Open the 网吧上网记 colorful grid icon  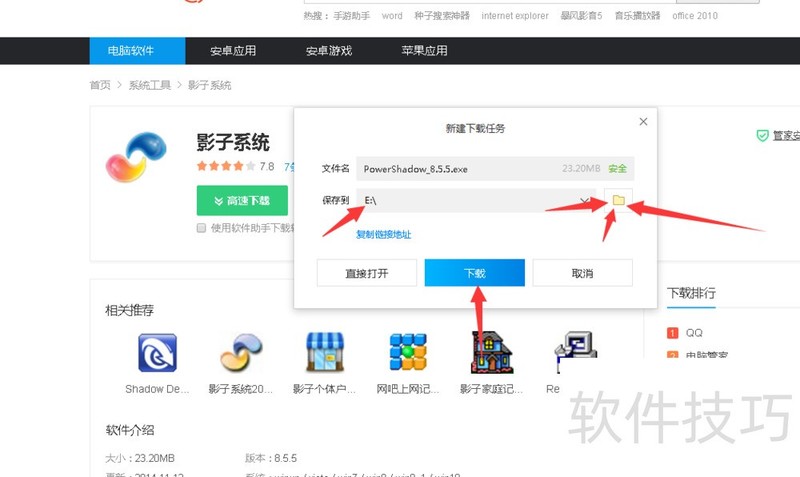point(408,353)
